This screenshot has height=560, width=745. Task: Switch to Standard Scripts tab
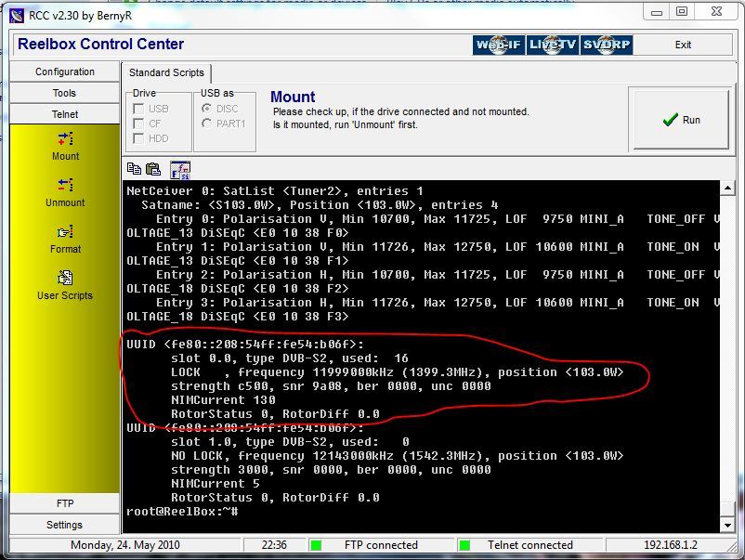pos(166,72)
